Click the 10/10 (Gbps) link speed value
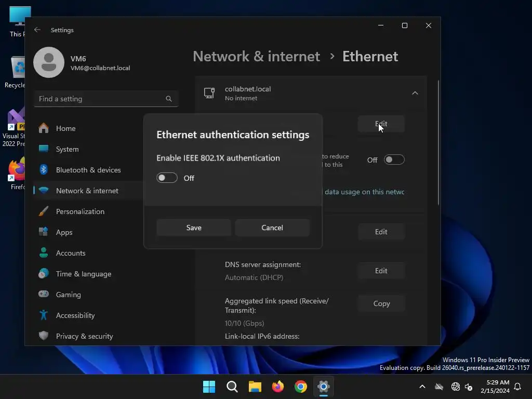 click(244, 323)
